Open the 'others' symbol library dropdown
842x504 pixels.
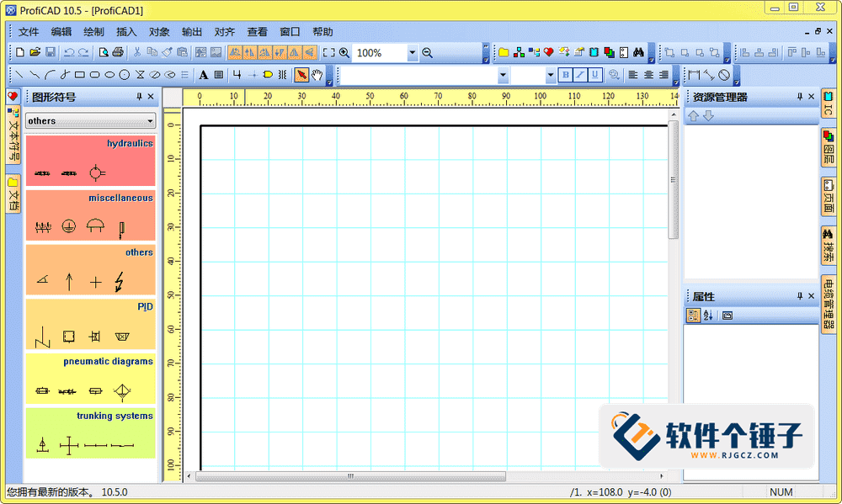pyautogui.click(x=152, y=120)
